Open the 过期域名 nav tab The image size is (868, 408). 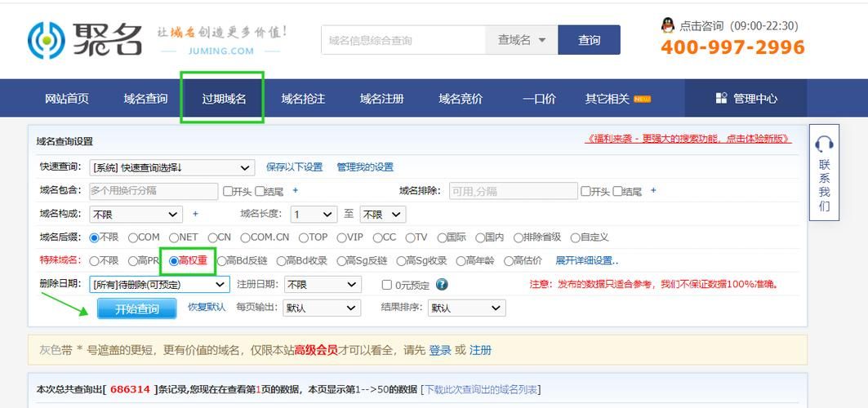tap(224, 99)
